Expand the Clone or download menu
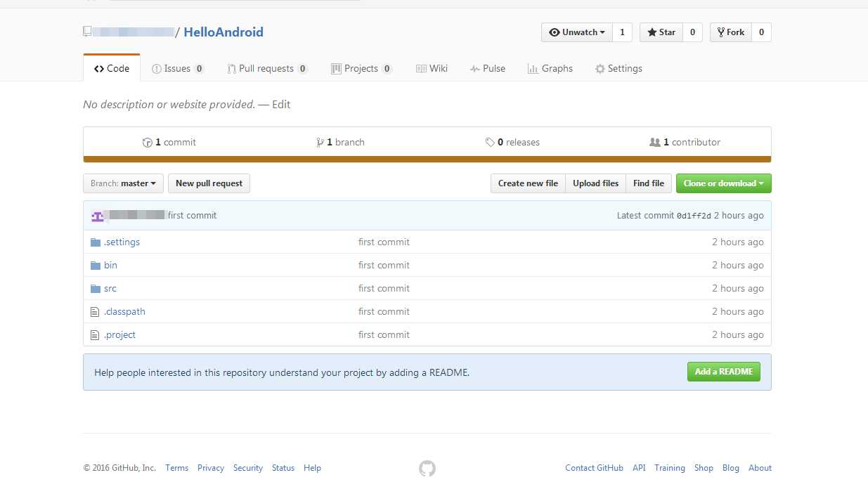Viewport: 868px width, 482px height. coord(724,183)
